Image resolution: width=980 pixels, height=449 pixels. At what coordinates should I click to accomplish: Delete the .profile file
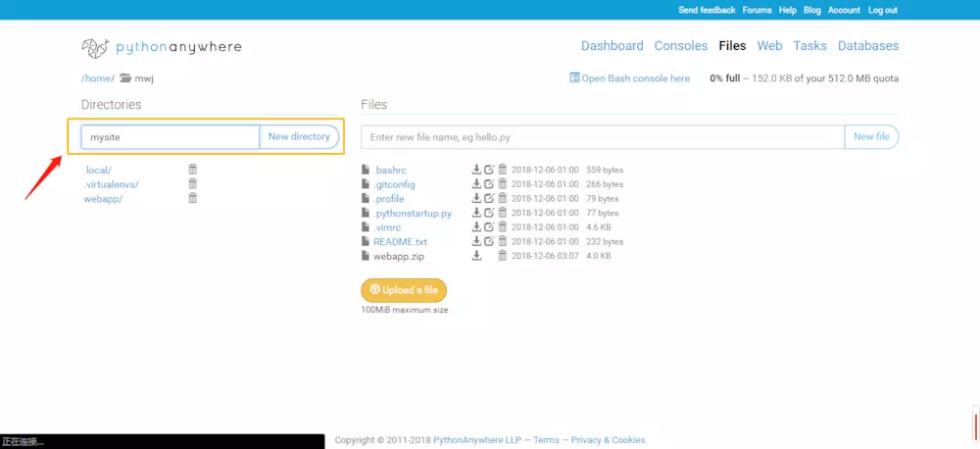502,198
